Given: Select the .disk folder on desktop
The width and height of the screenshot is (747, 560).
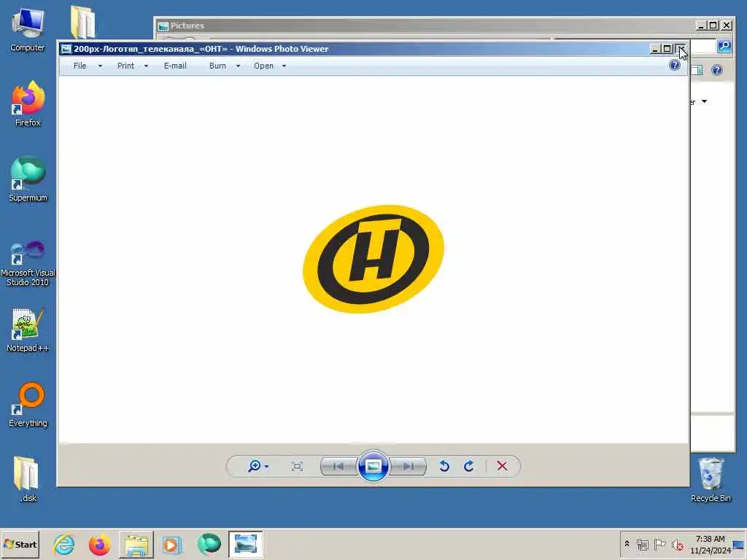Looking at the screenshot, I should 28,480.
